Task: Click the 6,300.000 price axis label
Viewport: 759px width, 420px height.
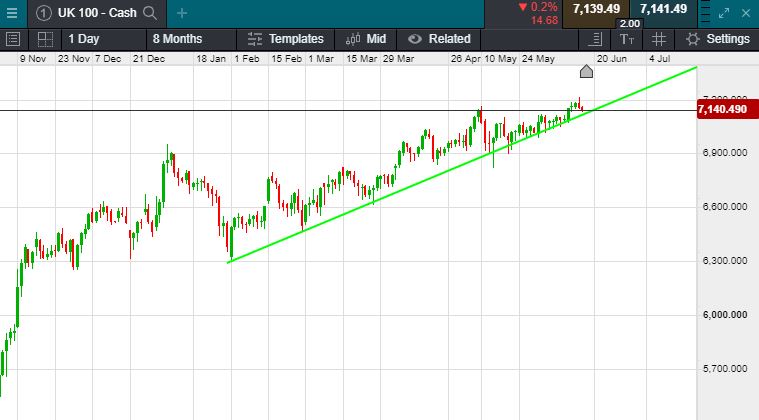Action: click(x=725, y=261)
